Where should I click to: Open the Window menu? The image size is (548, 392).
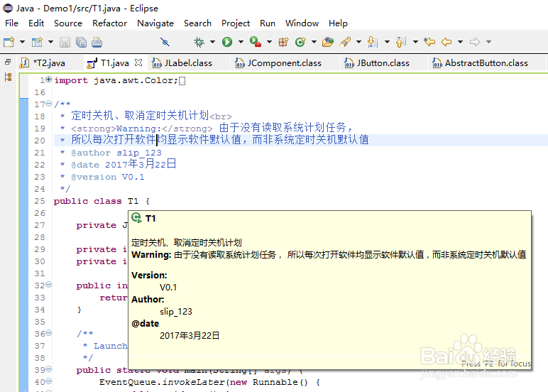[x=302, y=23]
